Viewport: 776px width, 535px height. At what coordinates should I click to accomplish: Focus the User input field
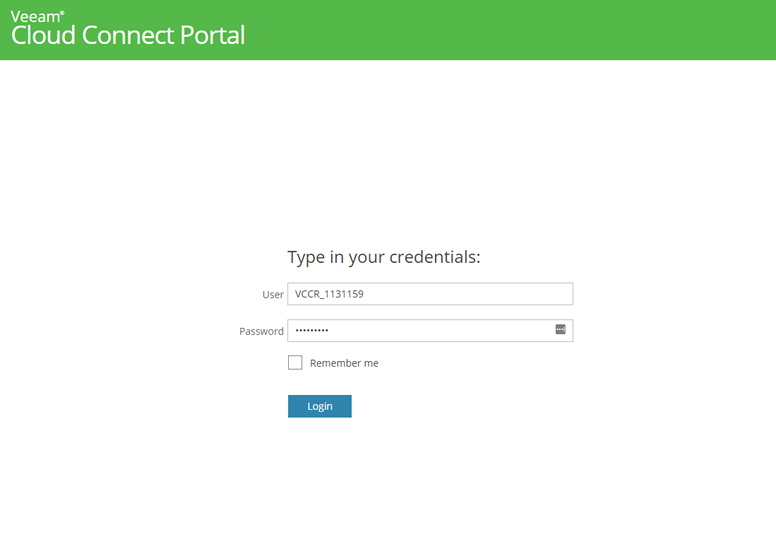(x=430, y=294)
